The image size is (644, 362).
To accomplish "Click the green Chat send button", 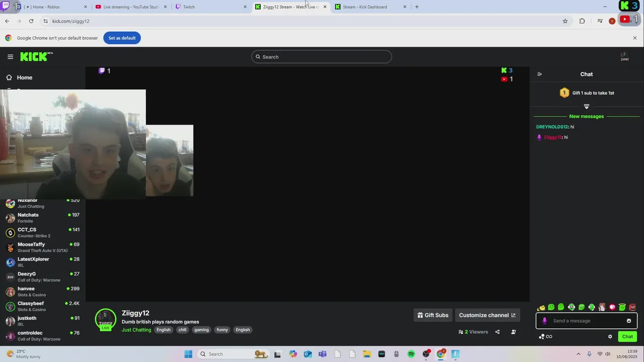I will pos(627,337).
